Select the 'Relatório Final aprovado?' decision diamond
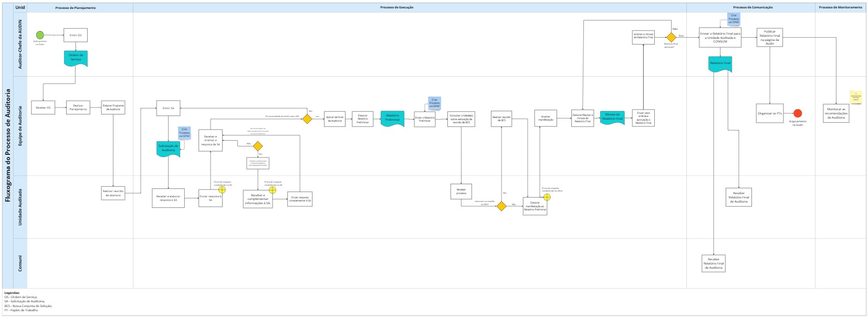 671,37
